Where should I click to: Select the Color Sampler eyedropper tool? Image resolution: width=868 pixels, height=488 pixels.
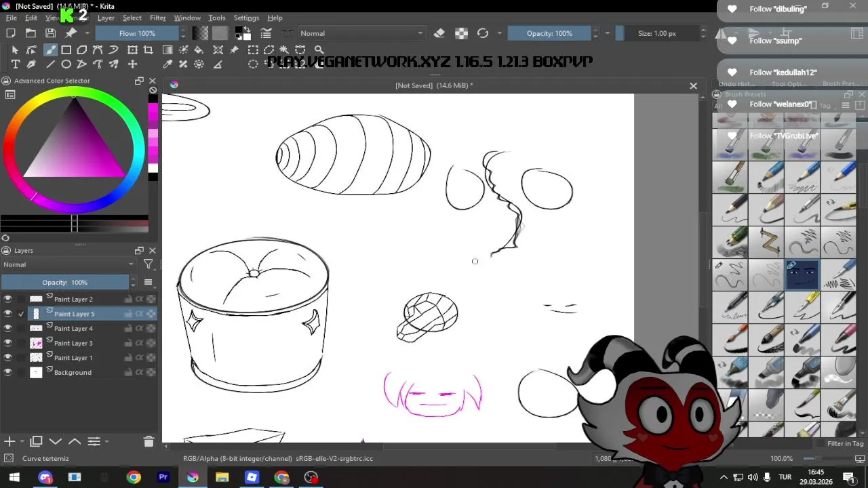(167, 64)
